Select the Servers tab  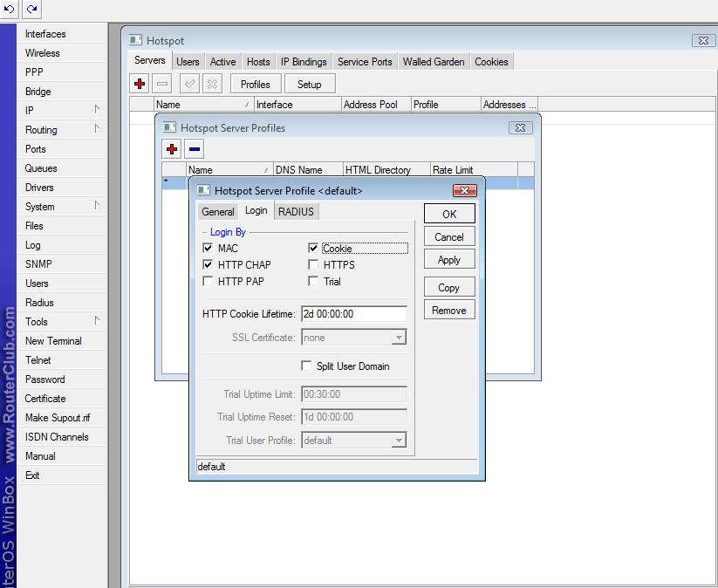[150, 60]
